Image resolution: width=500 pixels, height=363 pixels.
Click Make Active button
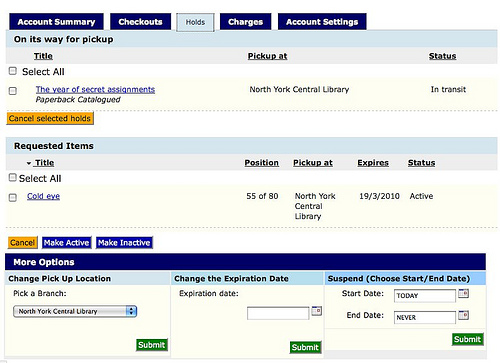point(67,242)
